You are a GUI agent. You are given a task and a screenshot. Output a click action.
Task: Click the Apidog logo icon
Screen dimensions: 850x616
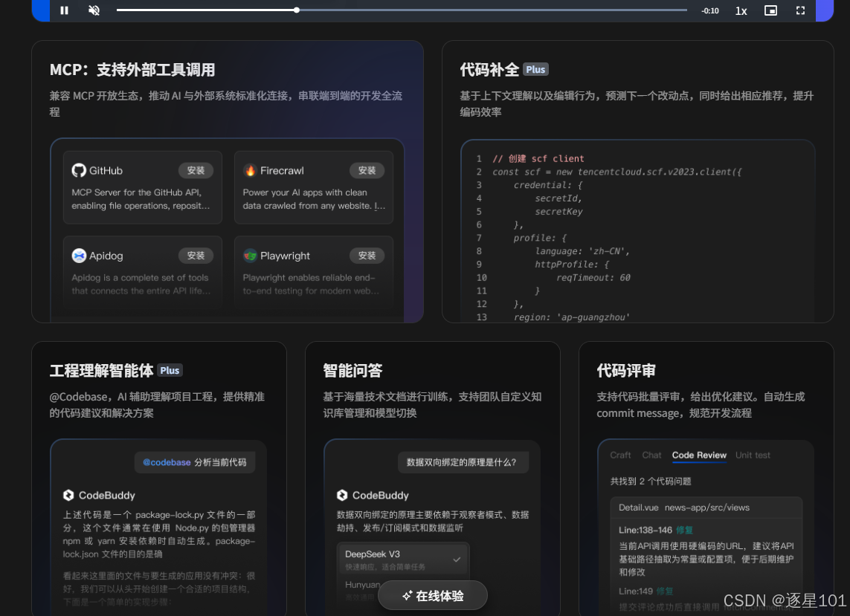pyautogui.click(x=79, y=255)
